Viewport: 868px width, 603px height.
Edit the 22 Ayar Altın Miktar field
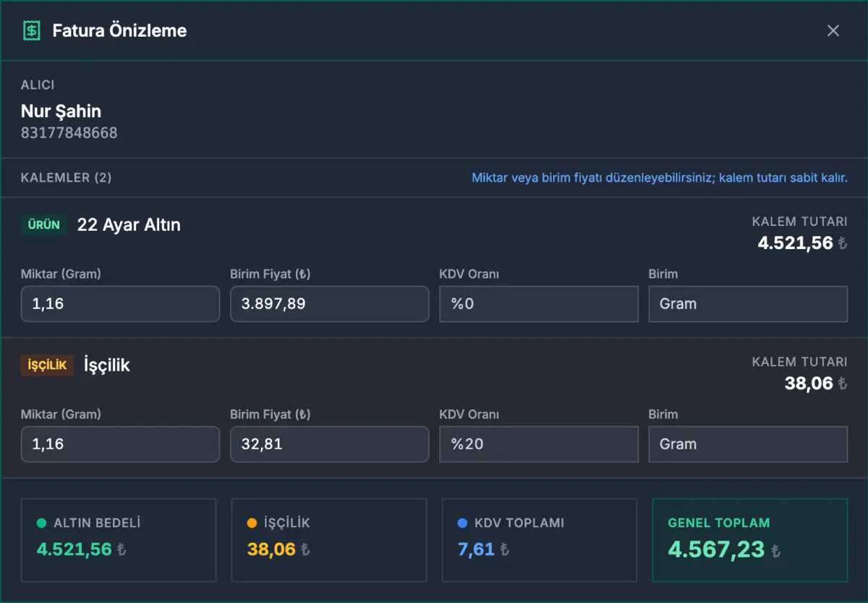point(120,304)
